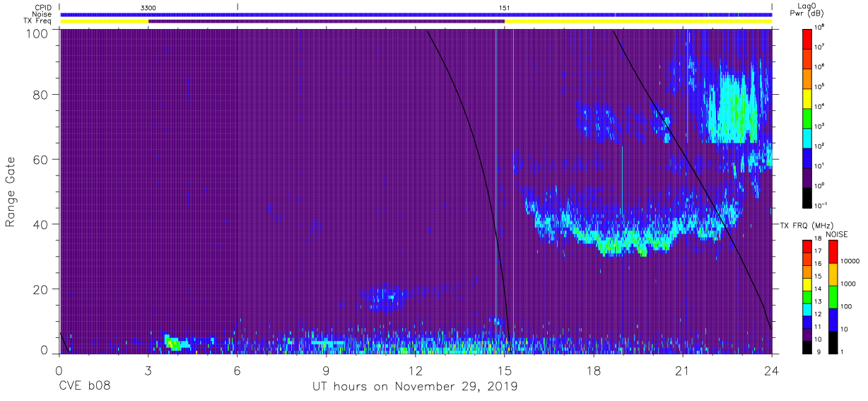
Task: Click the y-axis tick label 40
Action: tap(41, 224)
